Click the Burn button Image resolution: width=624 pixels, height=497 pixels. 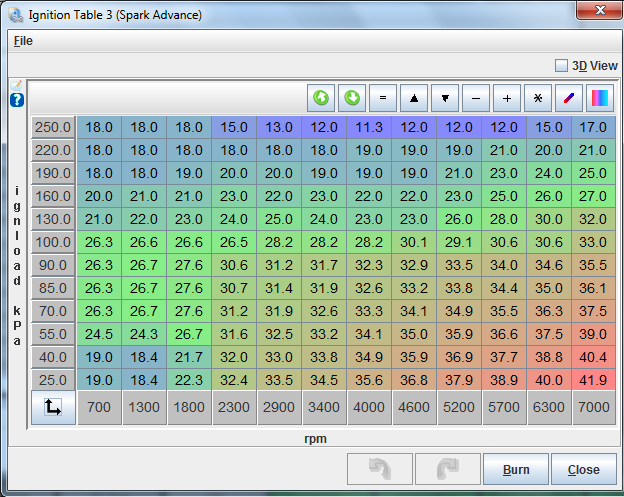coord(515,469)
